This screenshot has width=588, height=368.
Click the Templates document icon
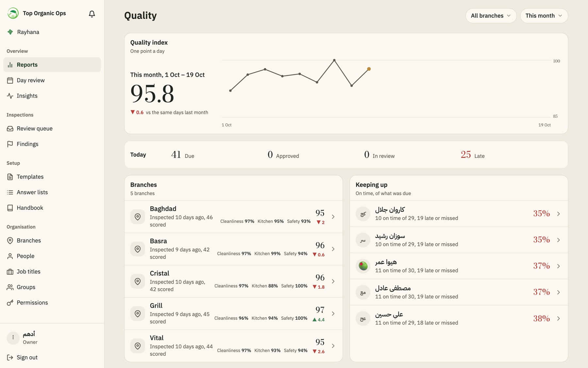click(10, 177)
